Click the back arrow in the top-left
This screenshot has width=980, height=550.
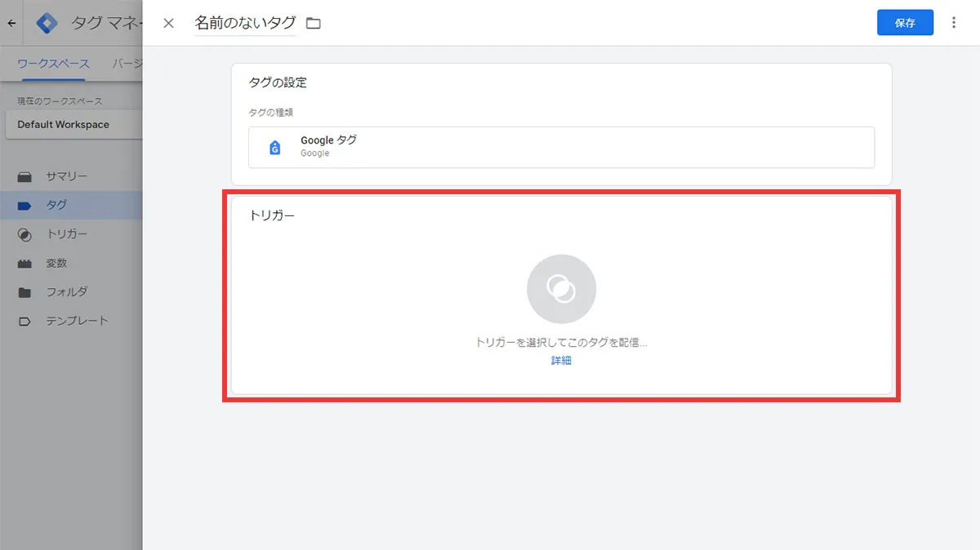point(11,23)
